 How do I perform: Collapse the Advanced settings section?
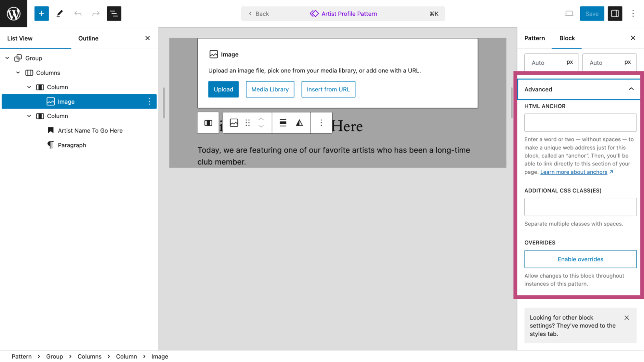tap(631, 89)
